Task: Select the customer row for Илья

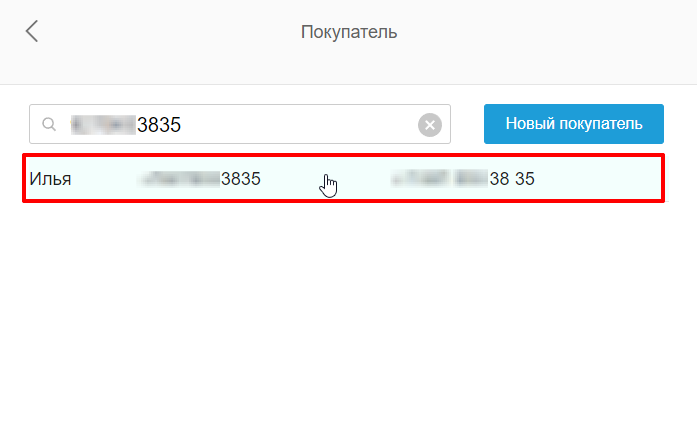Action: coord(344,178)
